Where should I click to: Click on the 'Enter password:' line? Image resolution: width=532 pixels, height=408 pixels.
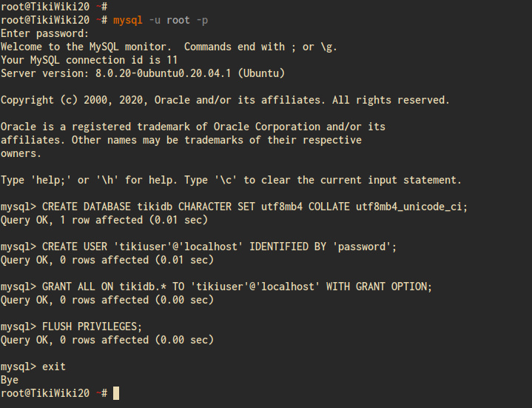click(44, 33)
